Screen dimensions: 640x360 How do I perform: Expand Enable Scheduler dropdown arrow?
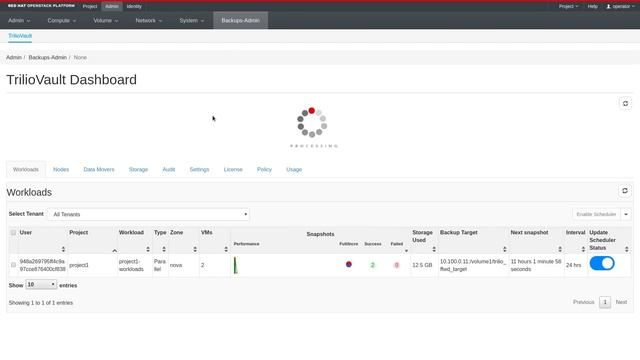626,214
